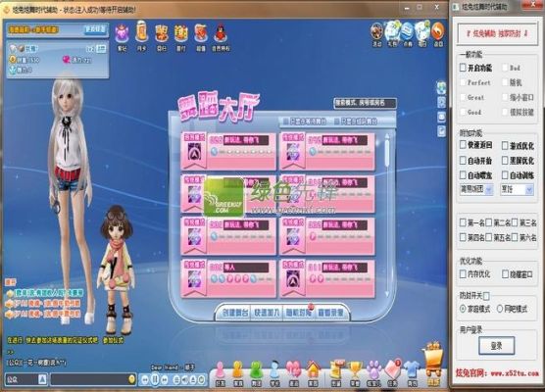Open the third bottom tab with the red badge

298,313
